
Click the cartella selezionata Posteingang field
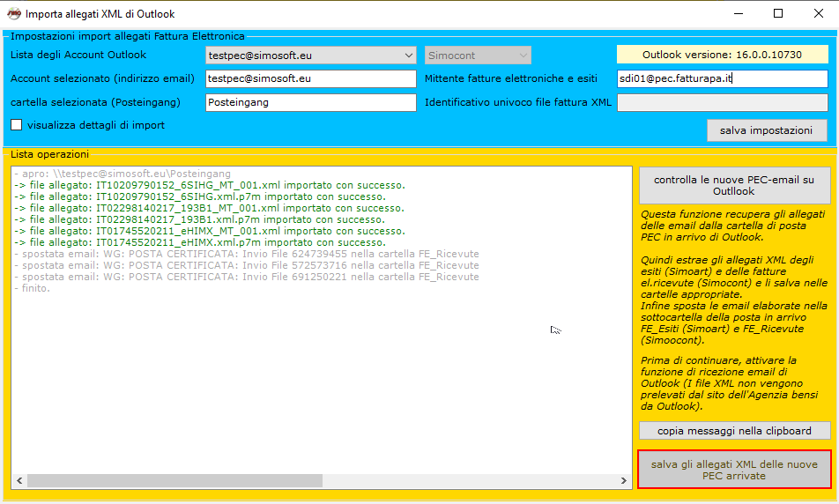pos(310,102)
